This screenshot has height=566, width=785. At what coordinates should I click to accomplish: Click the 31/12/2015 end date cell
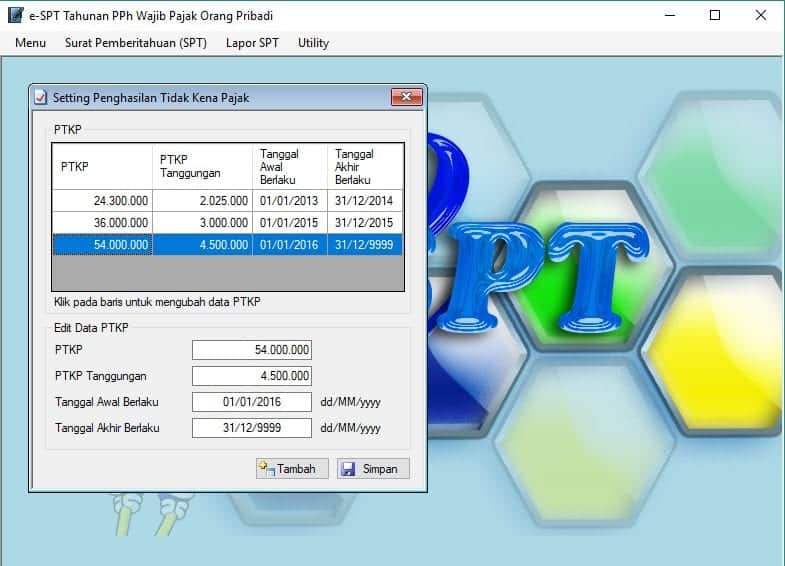point(365,223)
